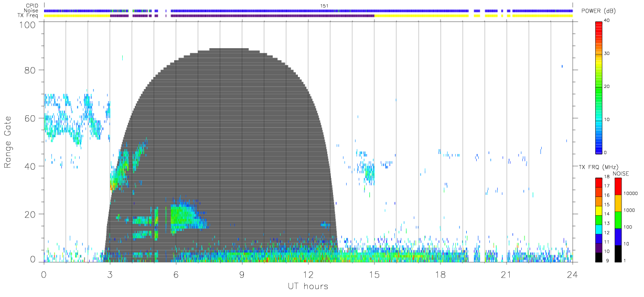
Task: Select the 9 tick on the UT hours axis
Action: point(242,274)
